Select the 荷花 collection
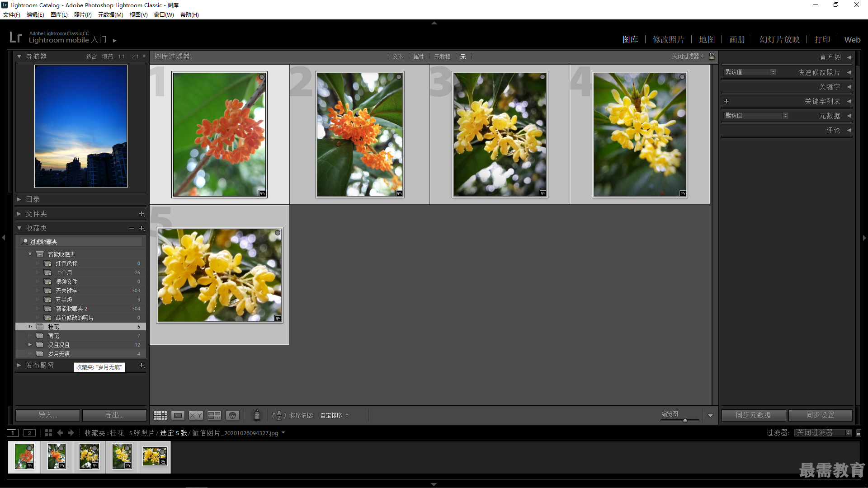Image resolution: width=868 pixels, height=488 pixels. click(80, 336)
